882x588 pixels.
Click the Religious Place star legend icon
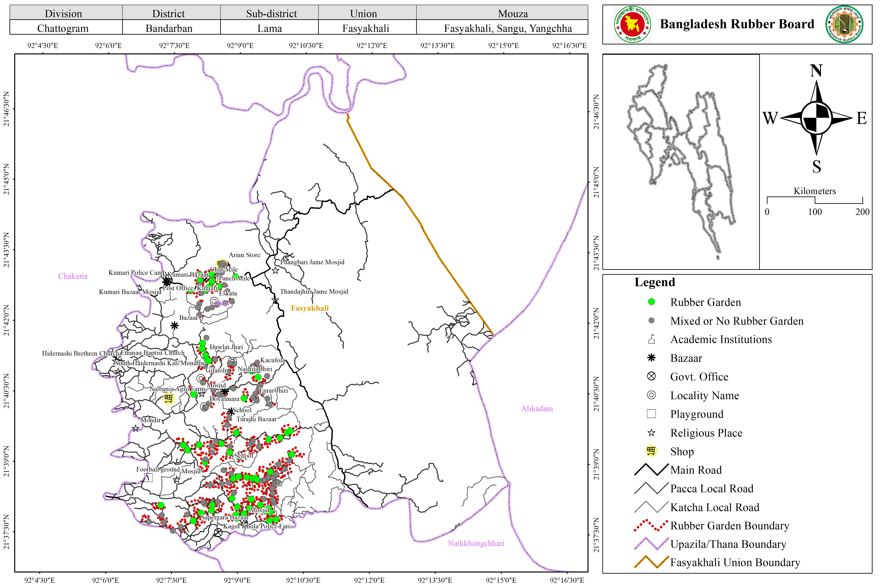tap(651, 433)
